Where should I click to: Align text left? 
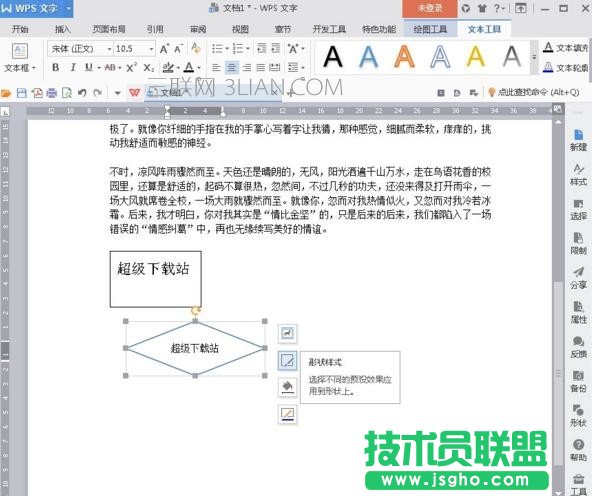click(216, 68)
